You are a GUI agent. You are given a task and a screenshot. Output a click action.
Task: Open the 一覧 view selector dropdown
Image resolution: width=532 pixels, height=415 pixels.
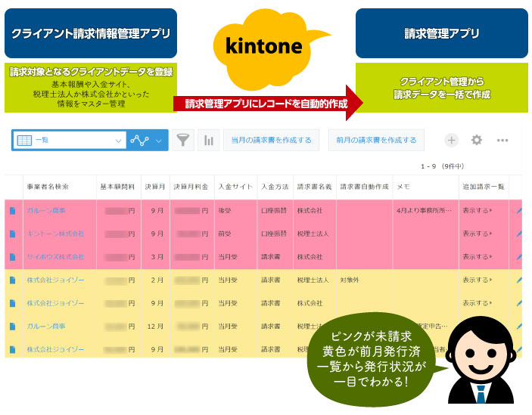pos(69,140)
